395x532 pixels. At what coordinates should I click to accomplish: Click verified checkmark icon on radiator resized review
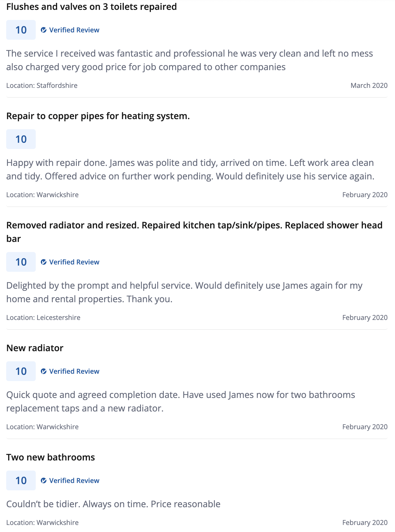[x=44, y=262]
